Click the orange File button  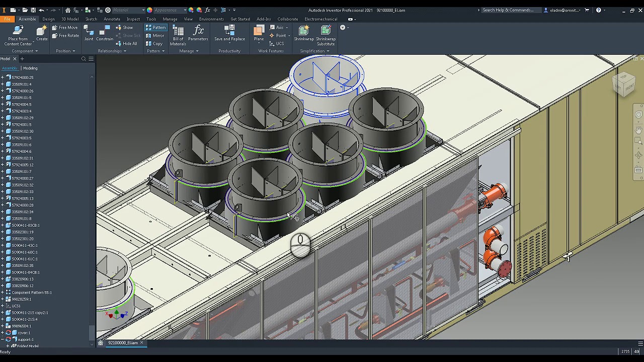pyautogui.click(x=8, y=19)
